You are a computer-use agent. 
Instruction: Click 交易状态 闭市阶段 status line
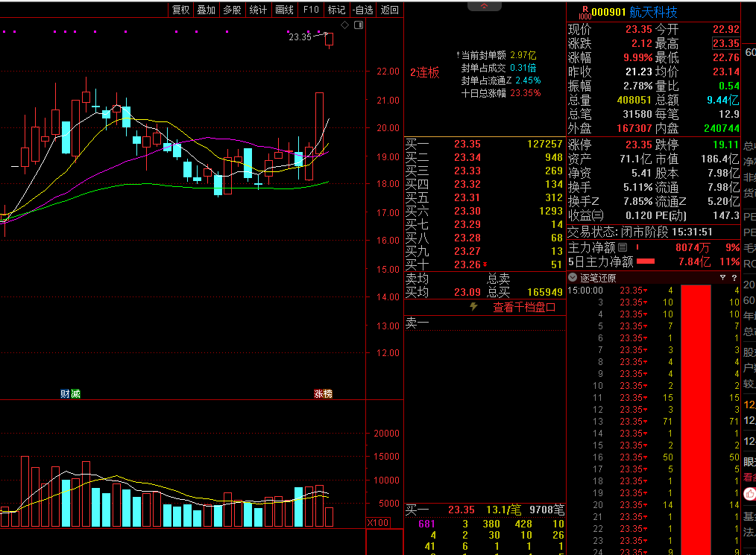(x=640, y=232)
